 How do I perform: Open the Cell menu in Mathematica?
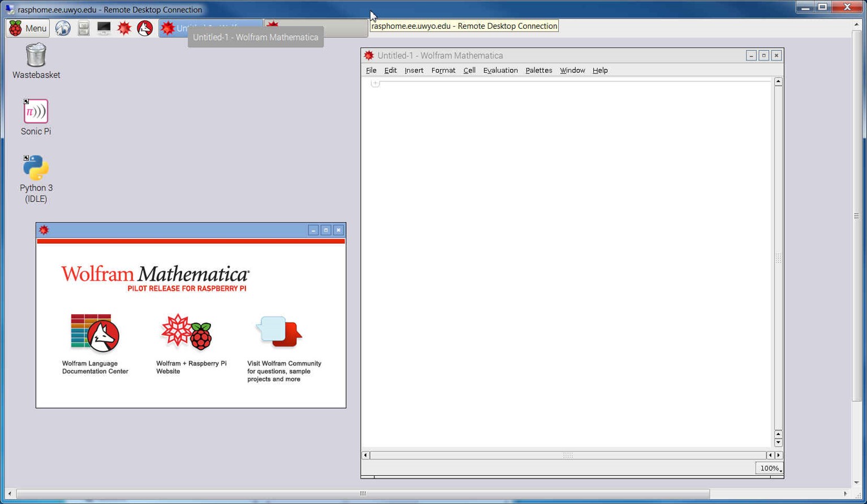coord(469,71)
